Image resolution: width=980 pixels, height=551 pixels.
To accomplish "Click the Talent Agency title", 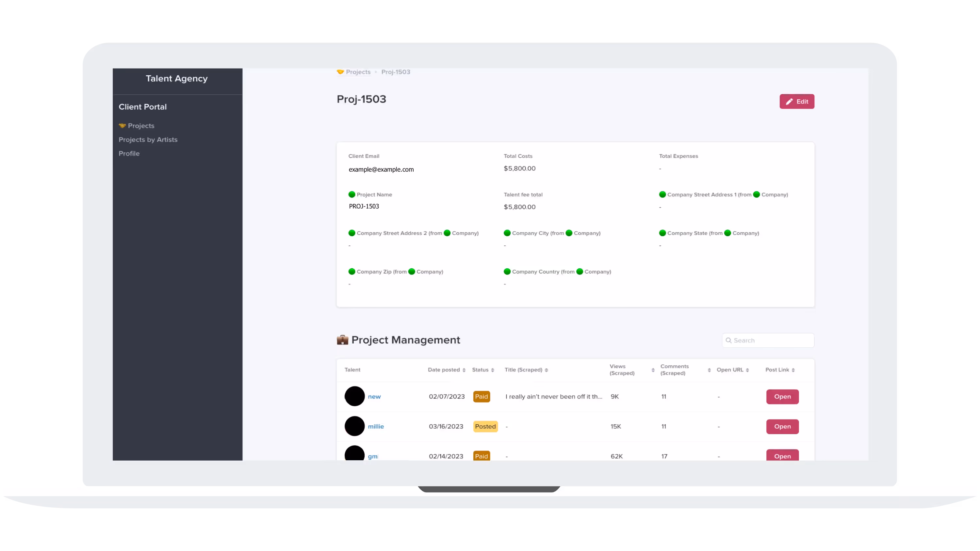I will coord(176,78).
